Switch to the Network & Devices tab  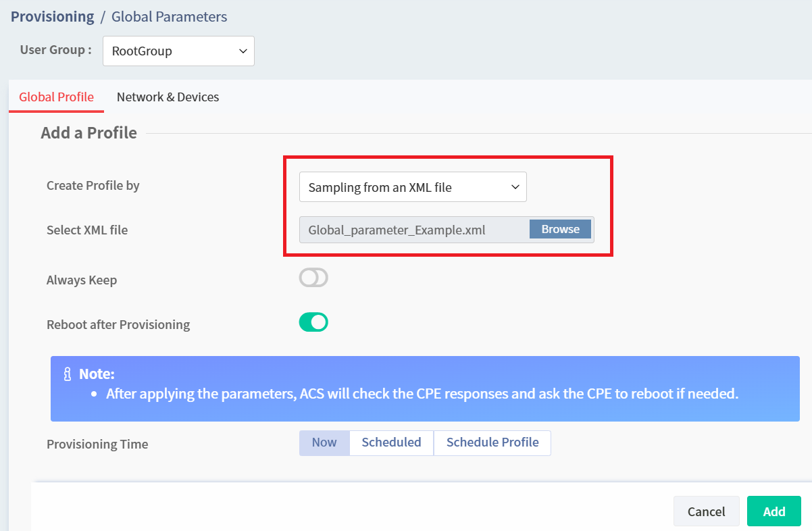(x=168, y=97)
